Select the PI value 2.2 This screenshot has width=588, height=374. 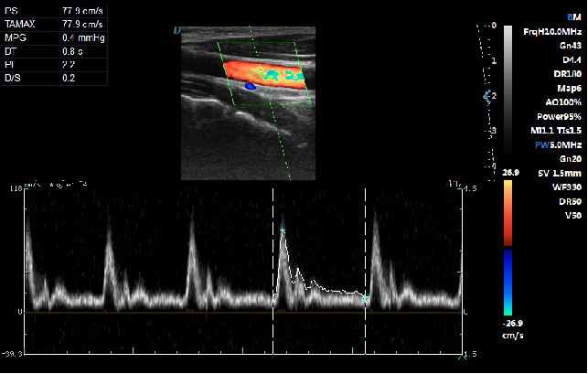click(69, 65)
